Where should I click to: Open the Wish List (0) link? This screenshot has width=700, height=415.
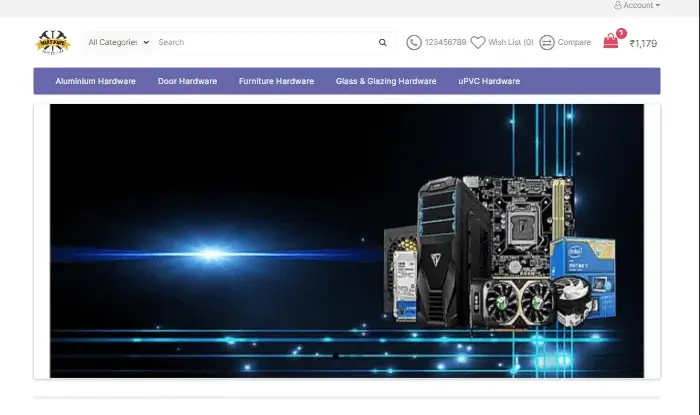click(511, 43)
